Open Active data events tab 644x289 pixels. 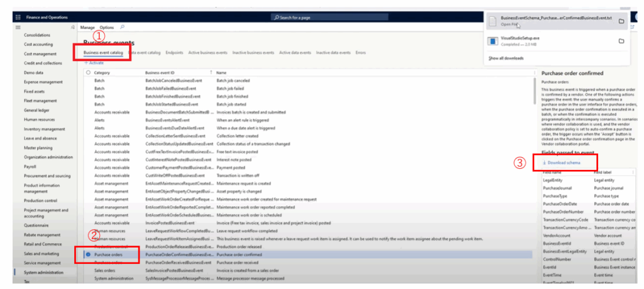(x=295, y=53)
